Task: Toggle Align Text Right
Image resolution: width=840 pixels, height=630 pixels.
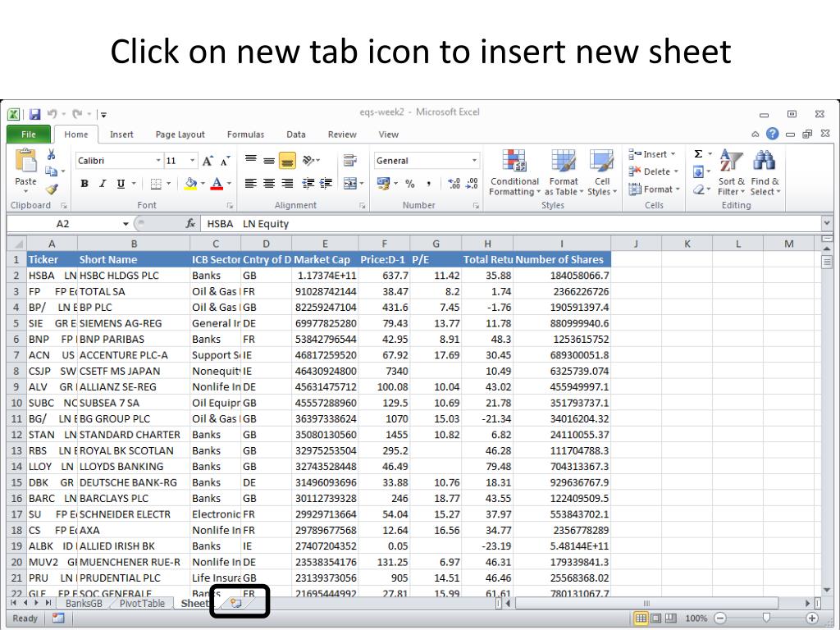Action: [287, 184]
